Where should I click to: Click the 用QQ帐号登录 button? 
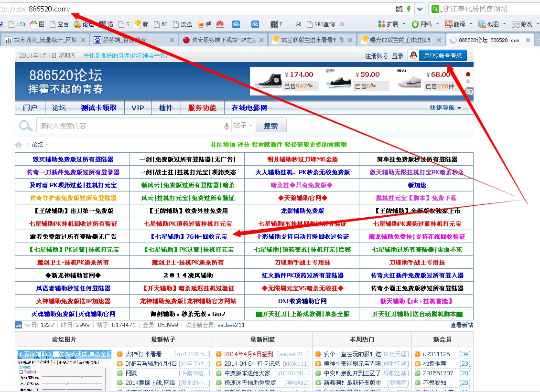pos(437,55)
